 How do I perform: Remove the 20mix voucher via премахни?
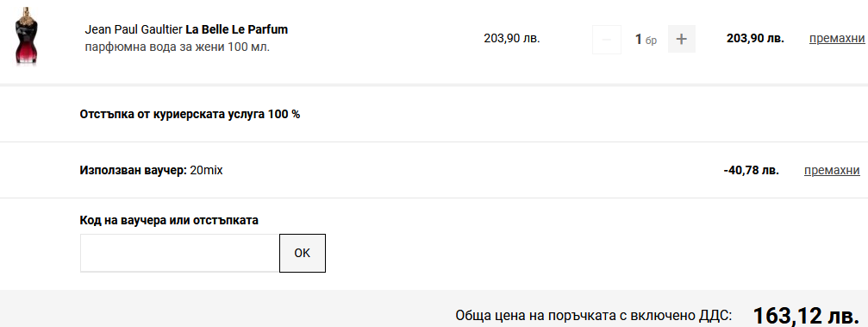[x=832, y=170]
